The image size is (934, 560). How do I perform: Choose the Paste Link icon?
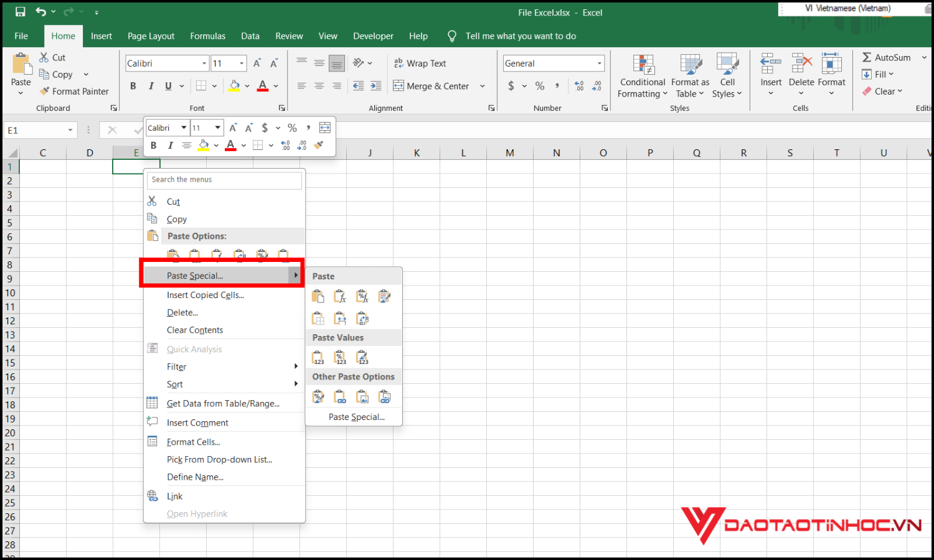[340, 397]
